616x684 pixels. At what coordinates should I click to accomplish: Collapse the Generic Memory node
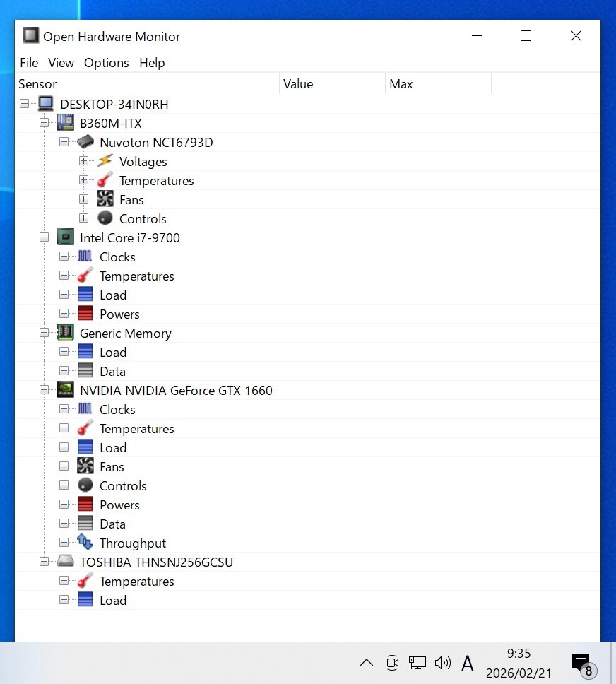[x=44, y=333]
